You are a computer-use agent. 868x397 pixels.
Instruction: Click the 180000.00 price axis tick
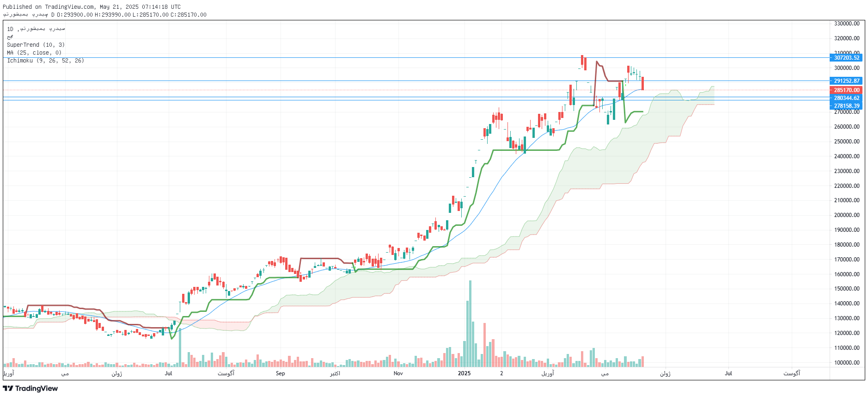847,245
